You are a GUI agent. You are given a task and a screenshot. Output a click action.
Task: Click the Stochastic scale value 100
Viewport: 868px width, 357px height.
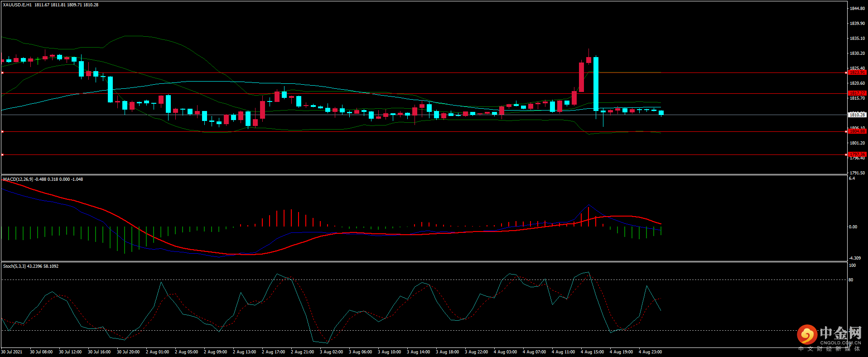point(852,265)
